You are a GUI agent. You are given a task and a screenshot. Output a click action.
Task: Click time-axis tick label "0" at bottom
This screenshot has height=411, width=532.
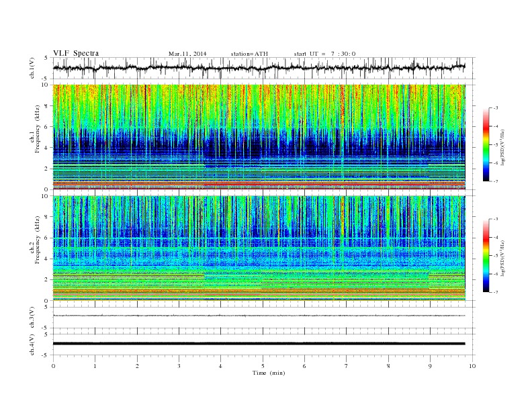[53, 366]
